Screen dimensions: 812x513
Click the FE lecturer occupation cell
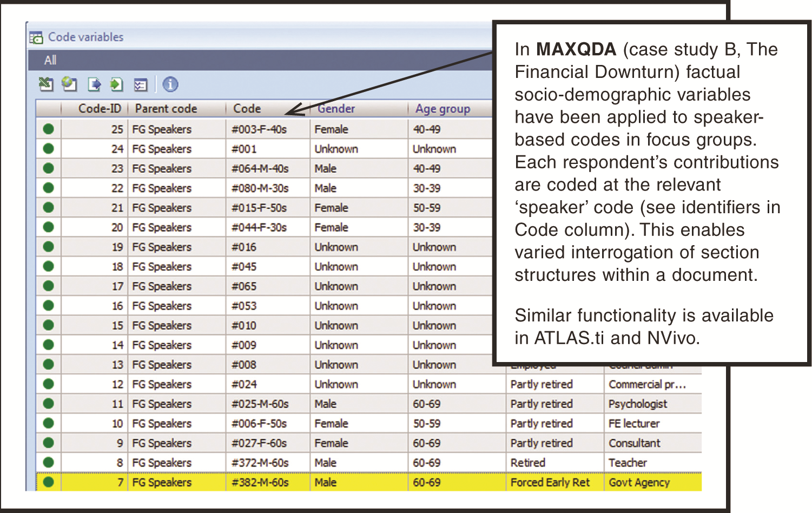pyautogui.click(x=653, y=423)
